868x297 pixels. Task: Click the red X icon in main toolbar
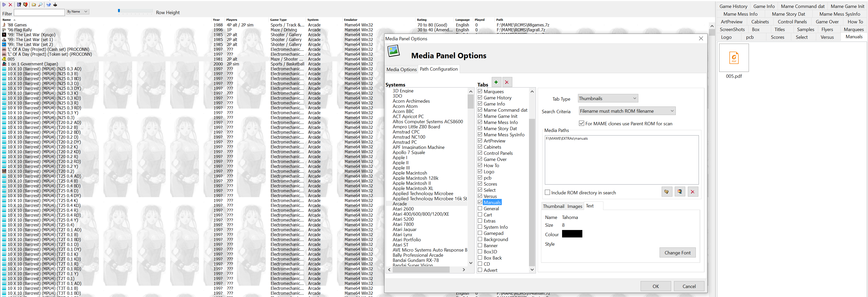point(11,5)
